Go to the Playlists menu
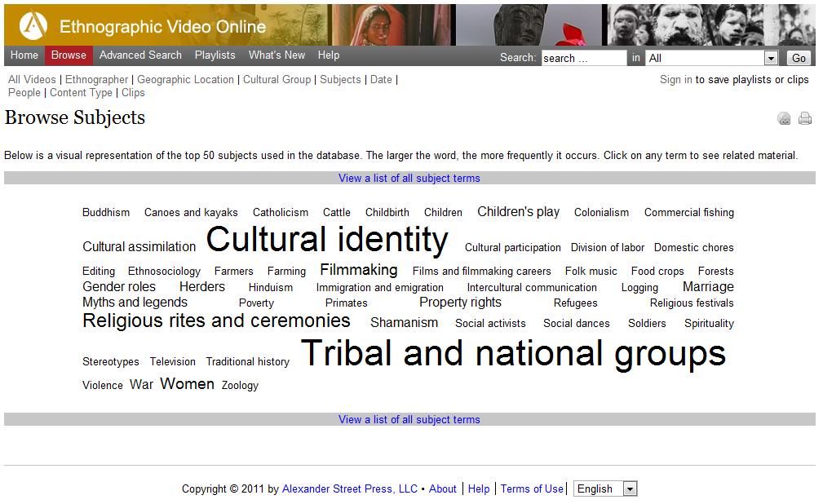 (215, 55)
